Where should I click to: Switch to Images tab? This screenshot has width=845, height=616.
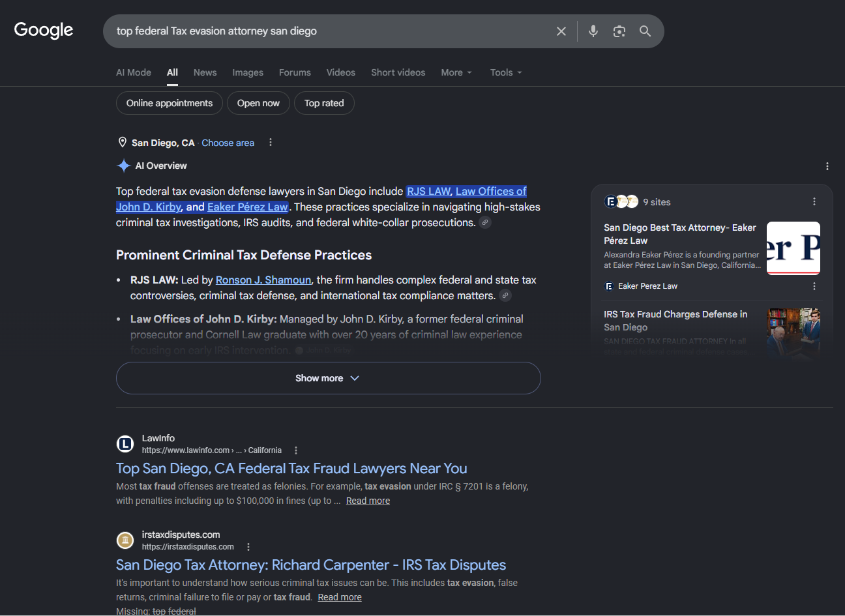[x=248, y=72]
